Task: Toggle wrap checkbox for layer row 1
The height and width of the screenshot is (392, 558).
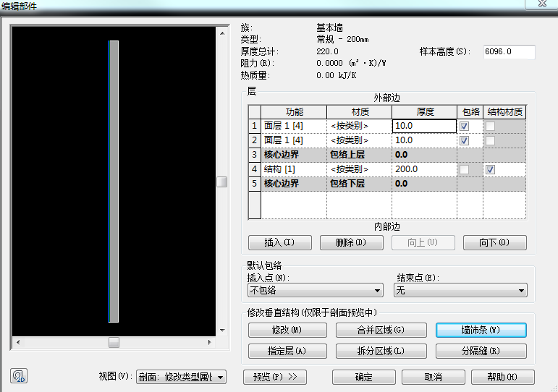Action: tap(464, 126)
